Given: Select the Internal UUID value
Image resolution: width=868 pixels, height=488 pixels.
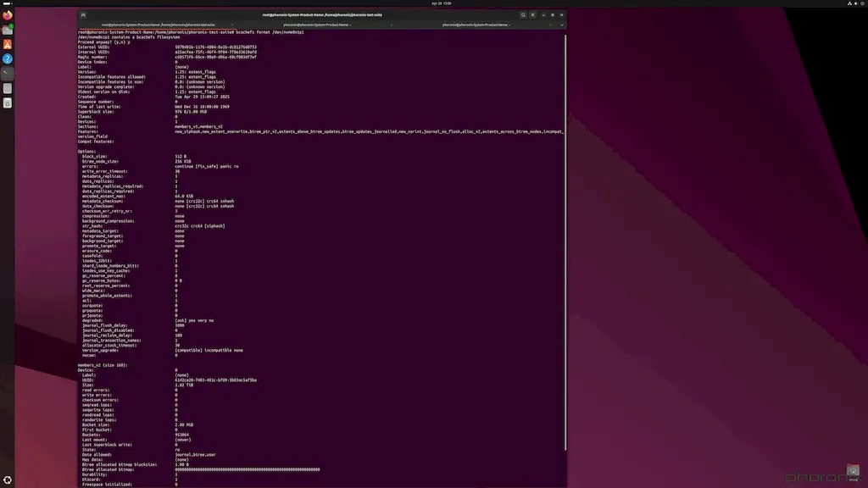Looking at the screenshot, I should (215, 52).
